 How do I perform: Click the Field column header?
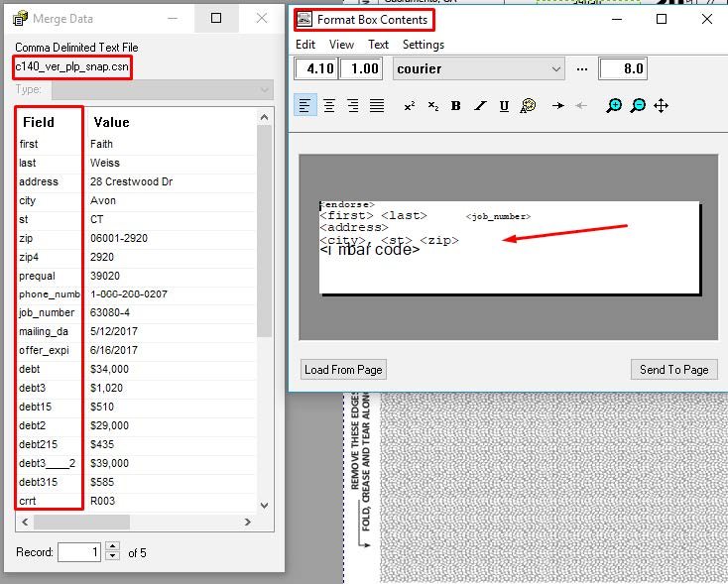click(39, 122)
